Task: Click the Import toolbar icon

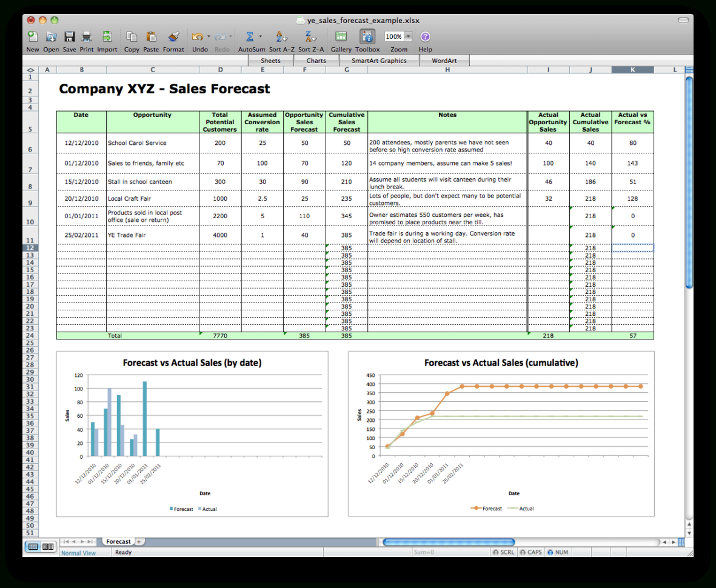Action: (x=107, y=36)
